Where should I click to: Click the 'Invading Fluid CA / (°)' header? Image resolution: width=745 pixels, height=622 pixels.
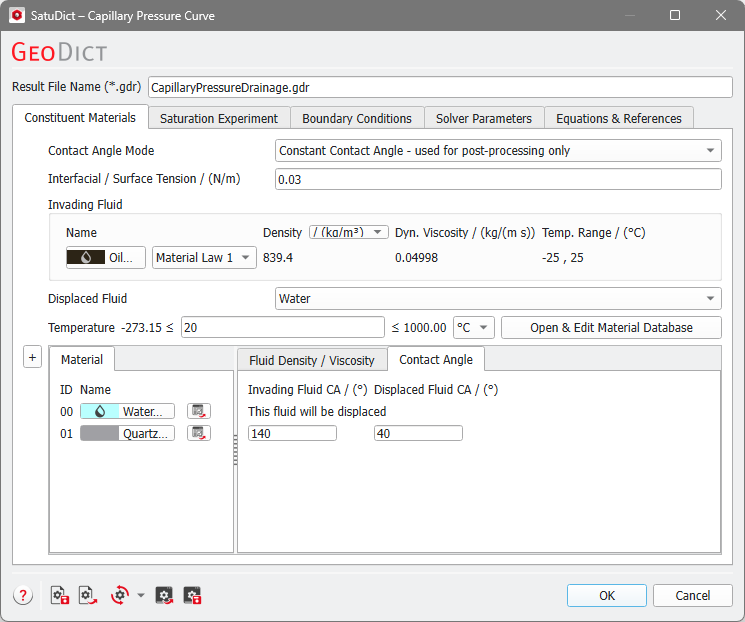(x=307, y=390)
